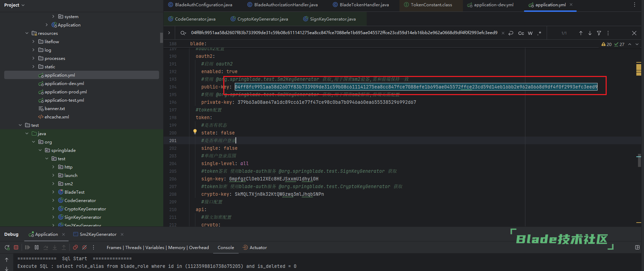Toggle regex search option
The width and height of the screenshot is (644, 271).
pos(539,33)
